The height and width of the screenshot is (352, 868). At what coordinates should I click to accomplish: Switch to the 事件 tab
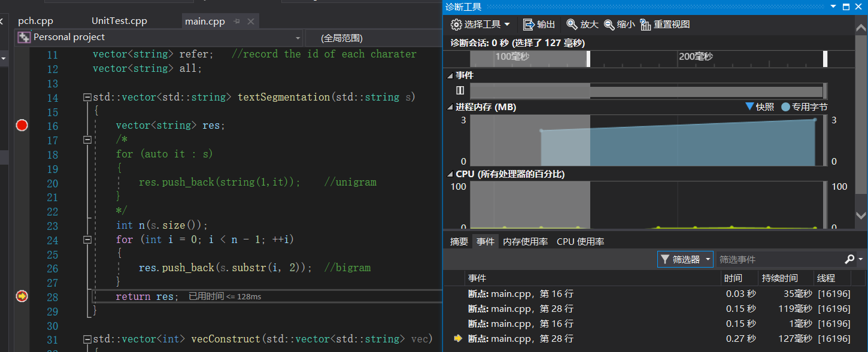485,242
